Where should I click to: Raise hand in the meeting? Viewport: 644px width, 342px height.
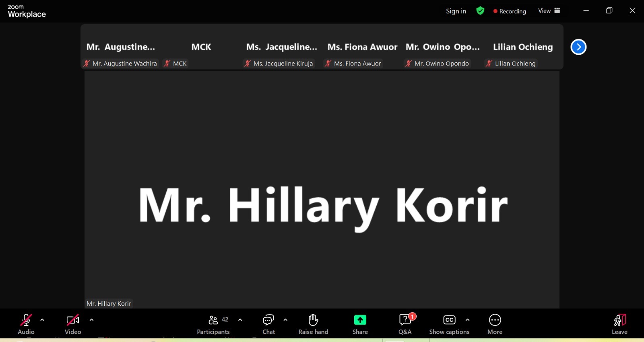click(x=313, y=324)
